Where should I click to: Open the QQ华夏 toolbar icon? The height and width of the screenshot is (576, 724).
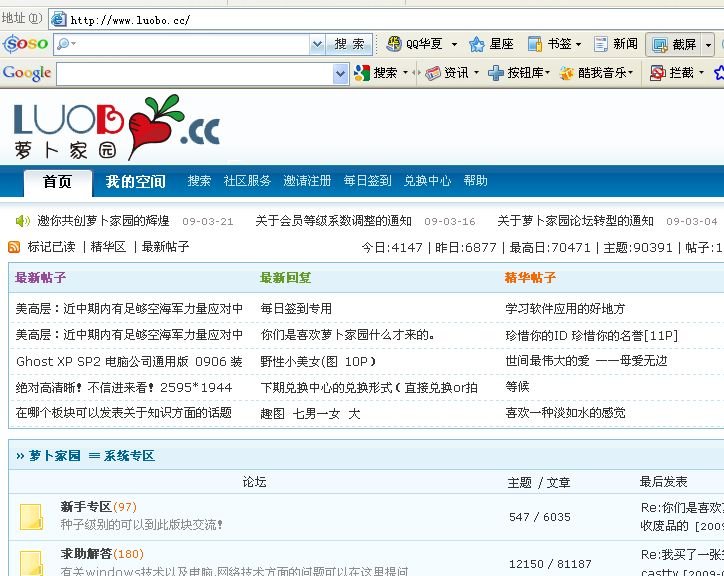pos(393,44)
